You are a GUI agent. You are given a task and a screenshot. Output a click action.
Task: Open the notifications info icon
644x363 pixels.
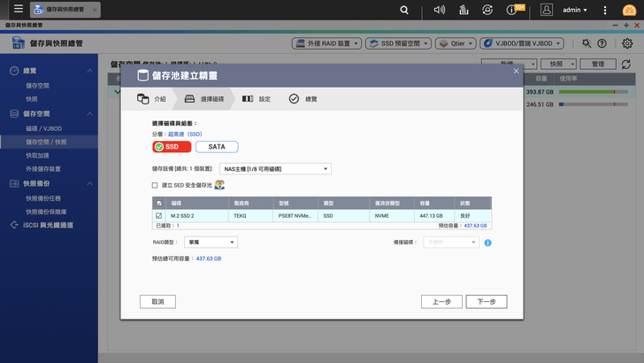[511, 10]
